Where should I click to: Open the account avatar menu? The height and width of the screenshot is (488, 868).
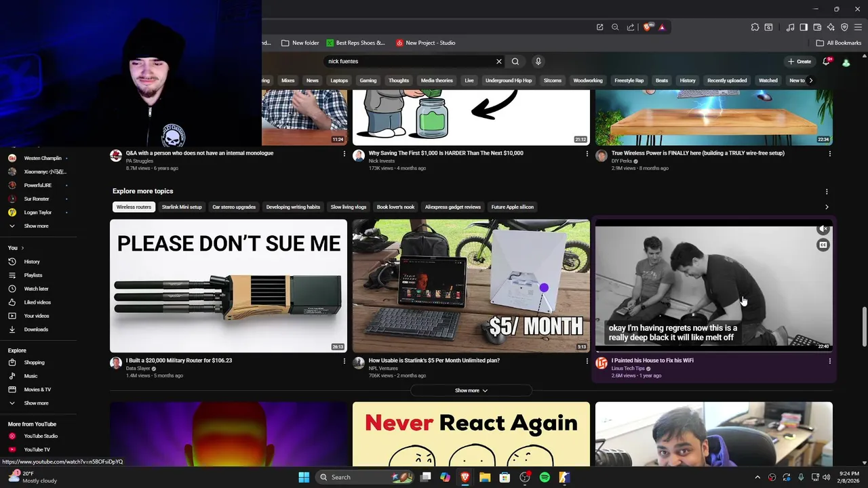pos(846,62)
